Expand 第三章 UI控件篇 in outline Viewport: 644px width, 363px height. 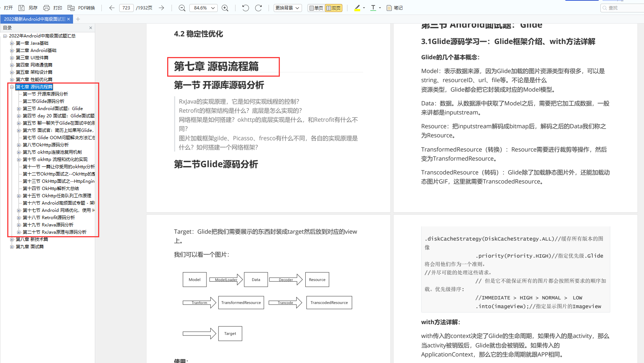12,58
